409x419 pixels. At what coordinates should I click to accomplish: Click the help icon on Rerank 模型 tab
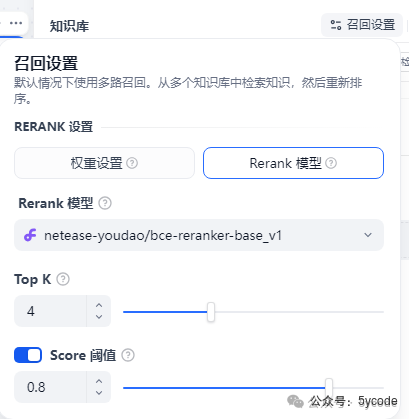click(331, 163)
